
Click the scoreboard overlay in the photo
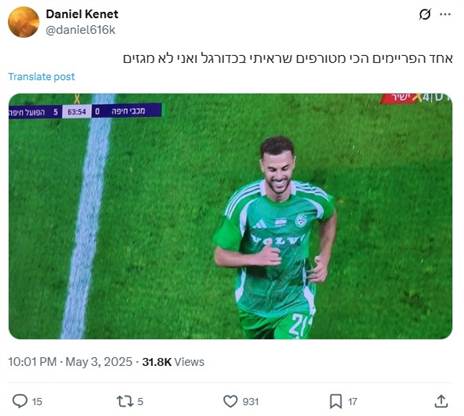(85, 111)
